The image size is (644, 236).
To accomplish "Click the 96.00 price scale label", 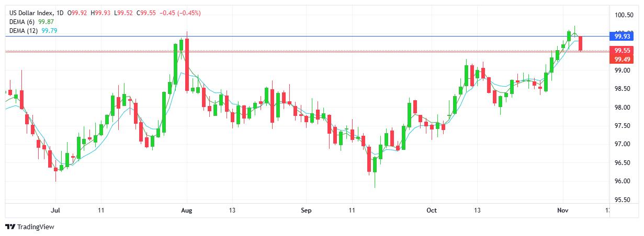I will pyautogui.click(x=622, y=181).
